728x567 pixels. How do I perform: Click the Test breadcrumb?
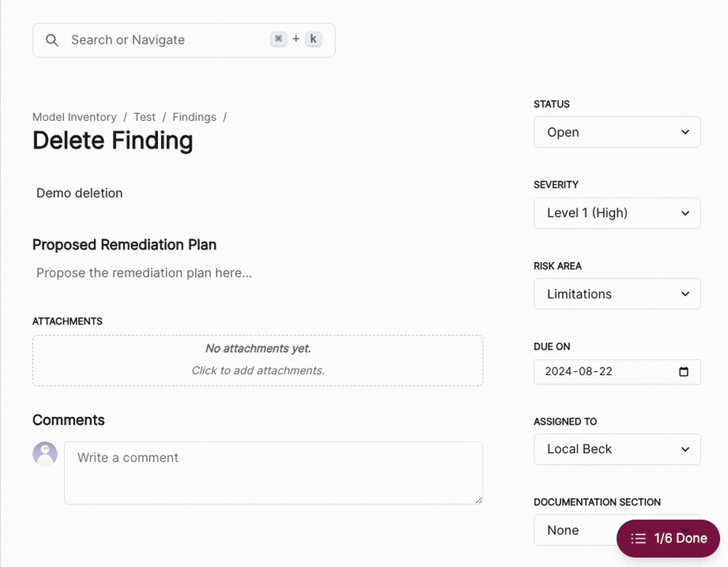click(x=144, y=116)
